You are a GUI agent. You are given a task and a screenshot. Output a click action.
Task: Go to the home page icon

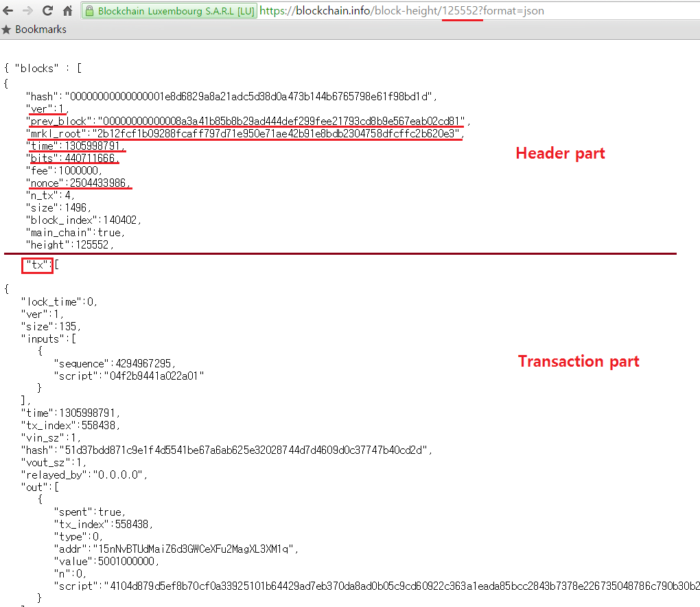pyautogui.click(x=68, y=11)
